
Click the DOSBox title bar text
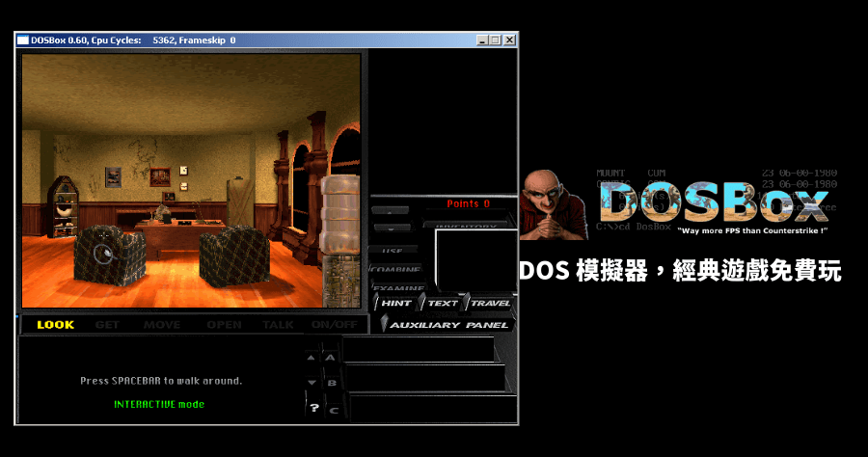[133, 40]
